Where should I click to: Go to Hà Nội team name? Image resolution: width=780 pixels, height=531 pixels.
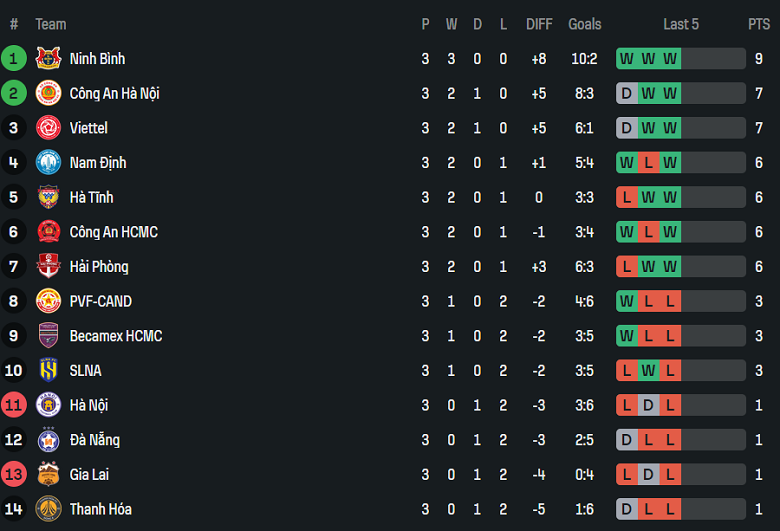tap(88, 405)
